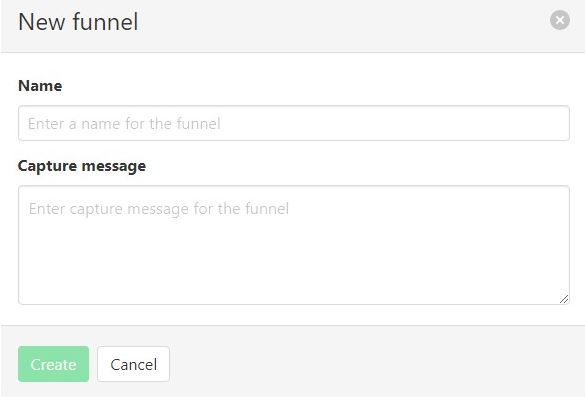Click the gray footer area beside Cancel

click(373, 362)
